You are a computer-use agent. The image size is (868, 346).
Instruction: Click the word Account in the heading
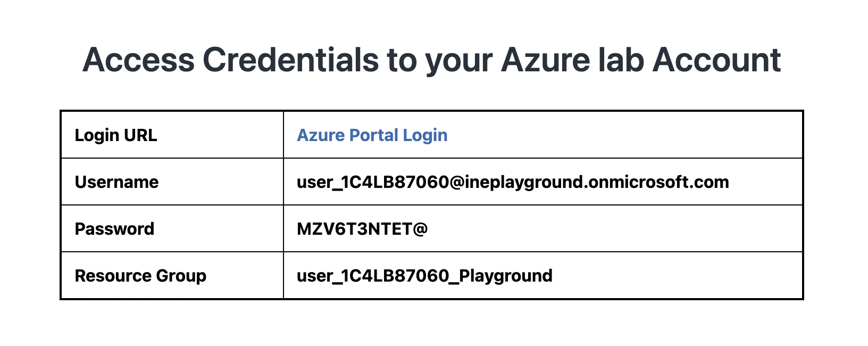coord(716,60)
